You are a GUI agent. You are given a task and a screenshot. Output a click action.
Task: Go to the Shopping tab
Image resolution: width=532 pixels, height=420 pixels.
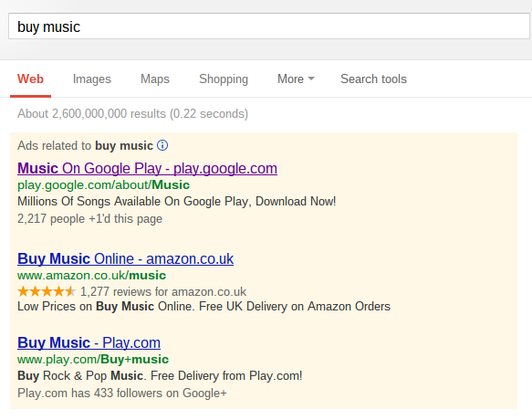click(x=224, y=79)
